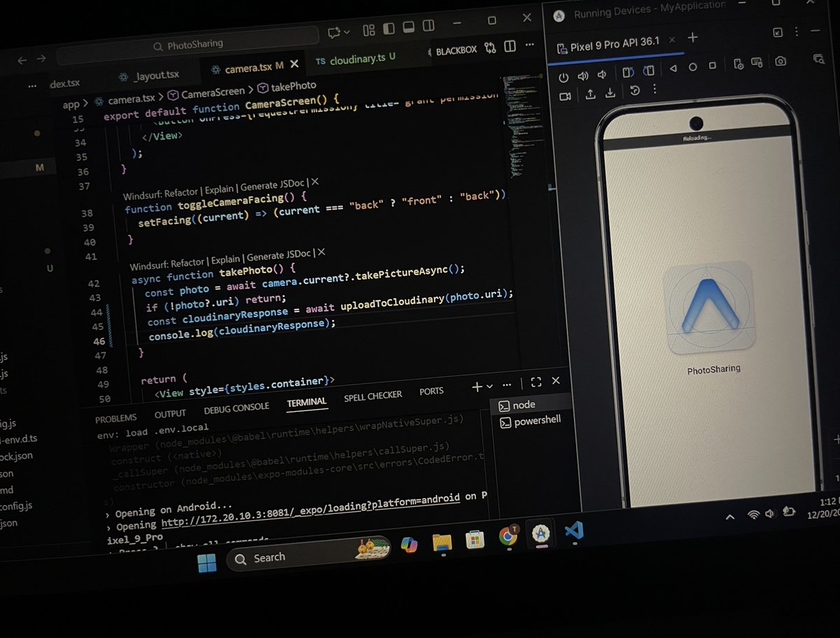Open Running Devices panel options dots
The width and height of the screenshot is (840, 638).
798,31
